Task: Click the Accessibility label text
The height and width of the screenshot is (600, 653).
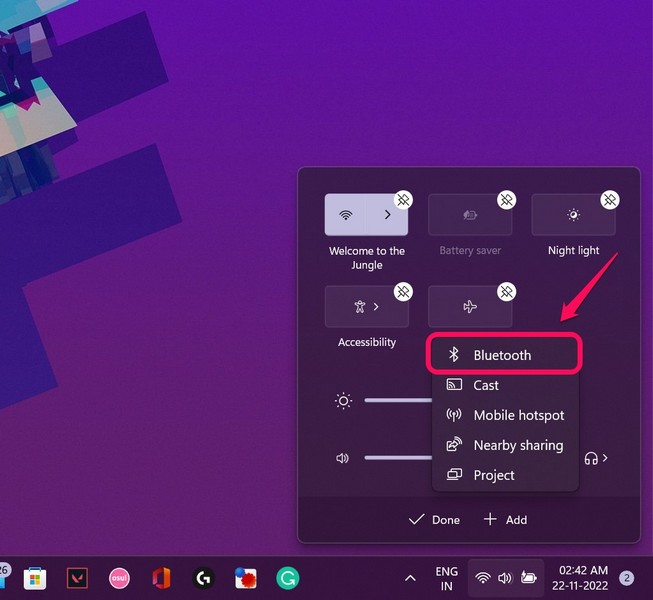Action: (367, 342)
